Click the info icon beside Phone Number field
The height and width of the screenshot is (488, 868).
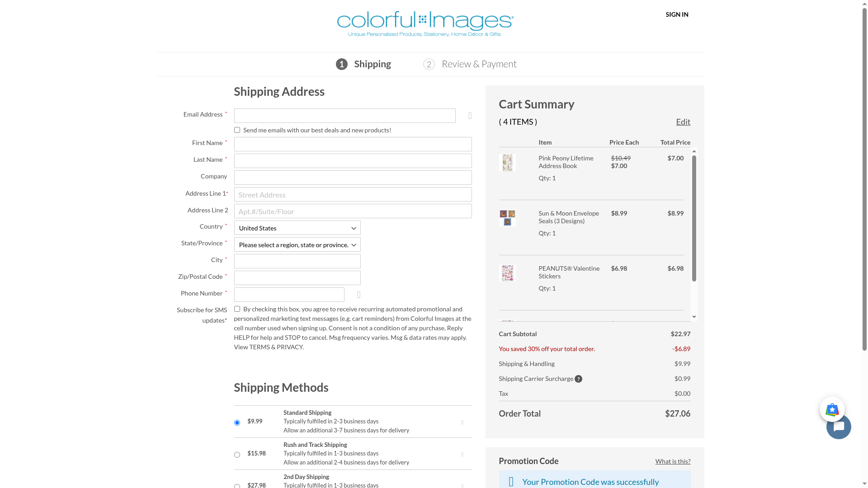tap(359, 295)
